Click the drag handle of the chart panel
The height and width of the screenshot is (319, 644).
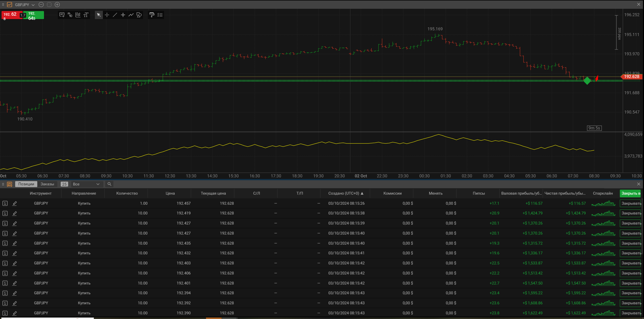point(3,5)
